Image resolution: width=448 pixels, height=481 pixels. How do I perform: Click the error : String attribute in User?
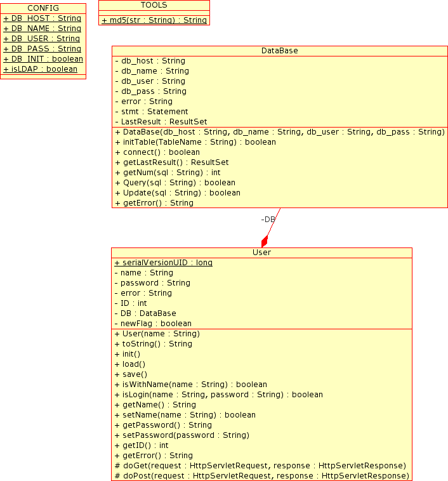(x=143, y=293)
